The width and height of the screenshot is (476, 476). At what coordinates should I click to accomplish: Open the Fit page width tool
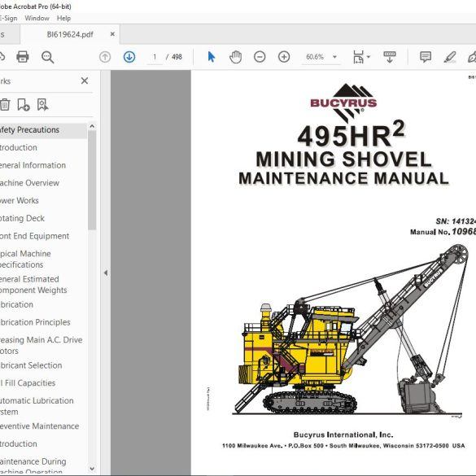pos(358,57)
